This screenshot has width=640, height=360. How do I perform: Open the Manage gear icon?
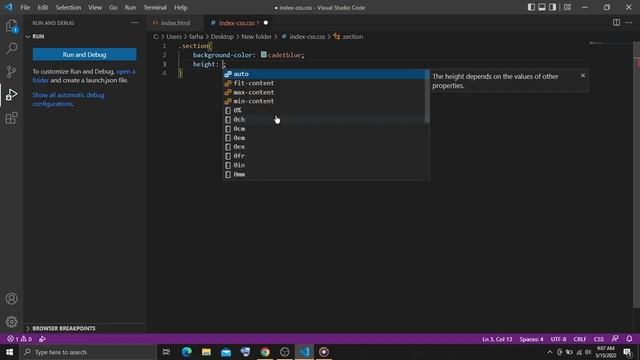click(11, 322)
